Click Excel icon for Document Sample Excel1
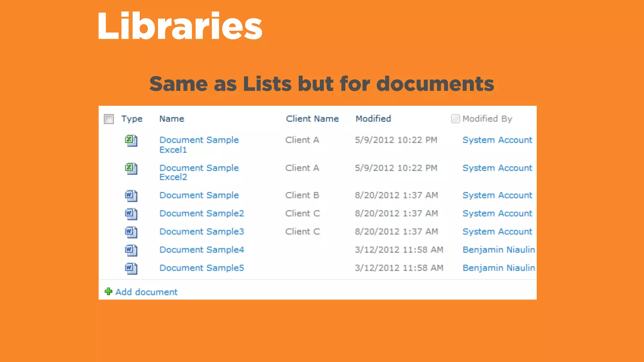Image resolution: width=644 pixels, height=362 pixels. [x=131, y=140]
